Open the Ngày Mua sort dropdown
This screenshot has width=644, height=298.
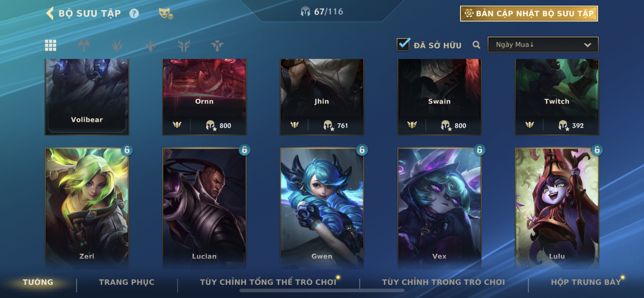point(543,45)
